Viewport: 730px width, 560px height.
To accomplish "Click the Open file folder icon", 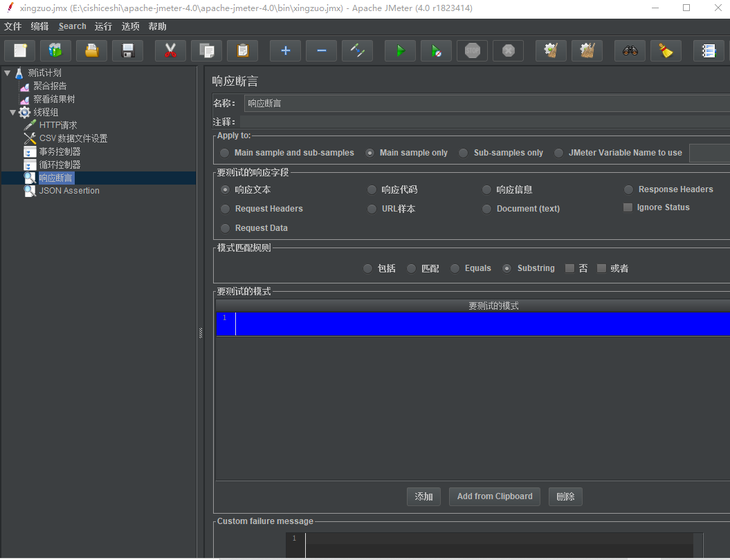I will (x=92, y=50).
